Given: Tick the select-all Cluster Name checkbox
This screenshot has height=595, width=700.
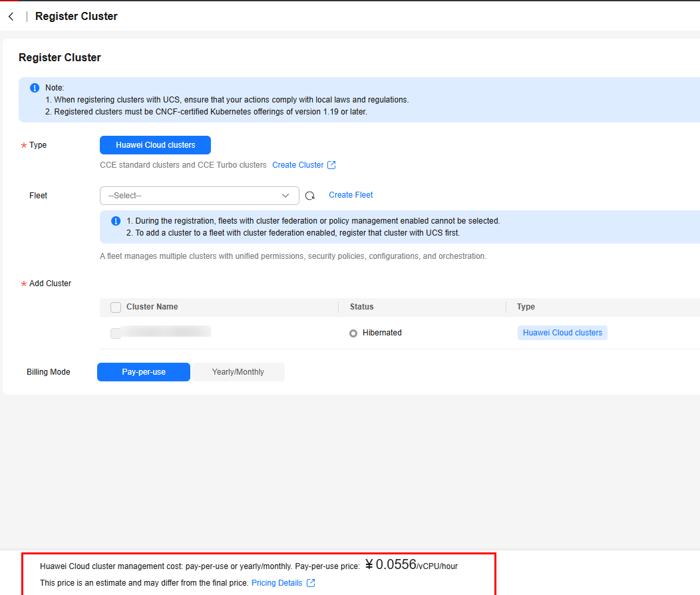Looking at the screenshot, I should point(116,307).
